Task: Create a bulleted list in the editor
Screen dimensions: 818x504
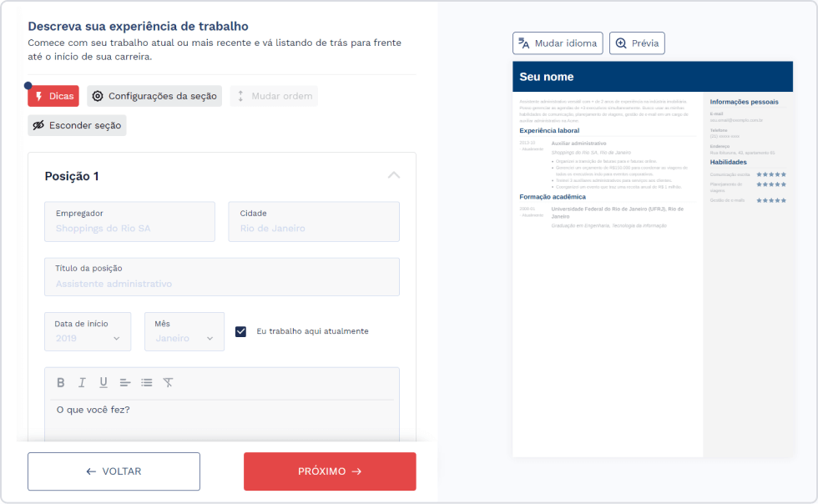Action: click(x=145, y=382)
